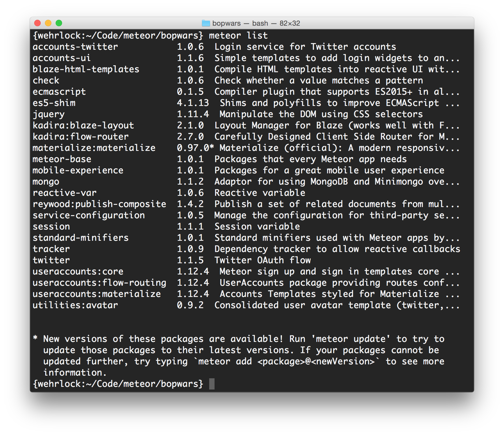This screenshot has width=504, height=435.
Task: Select the reactive-var package name
Action: (x=64, y=193)
